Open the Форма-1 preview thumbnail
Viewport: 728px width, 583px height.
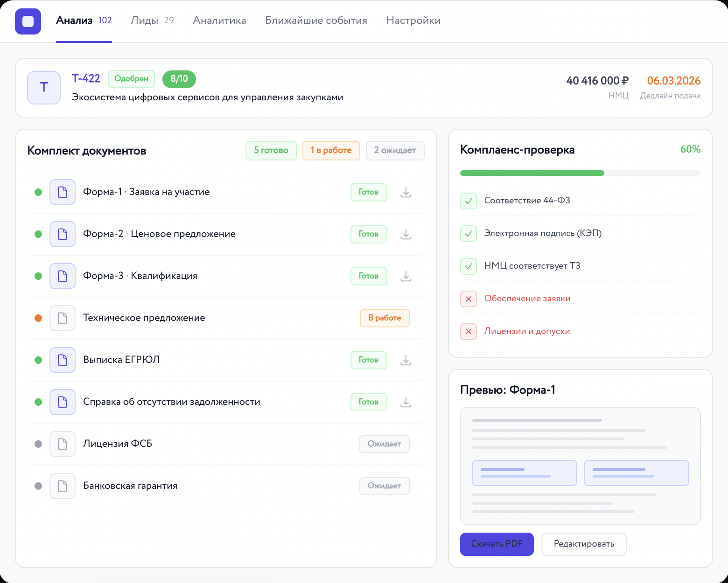[580, 465]
